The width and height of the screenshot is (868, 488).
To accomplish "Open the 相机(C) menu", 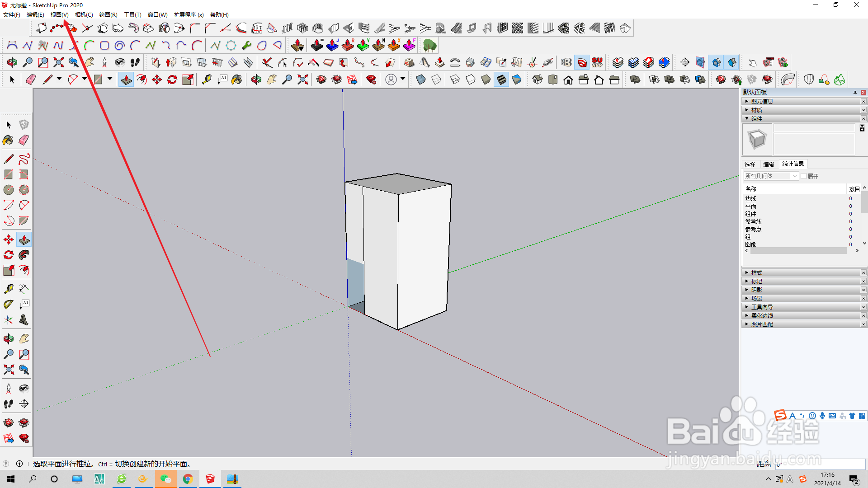I will [x=84, y=15].
